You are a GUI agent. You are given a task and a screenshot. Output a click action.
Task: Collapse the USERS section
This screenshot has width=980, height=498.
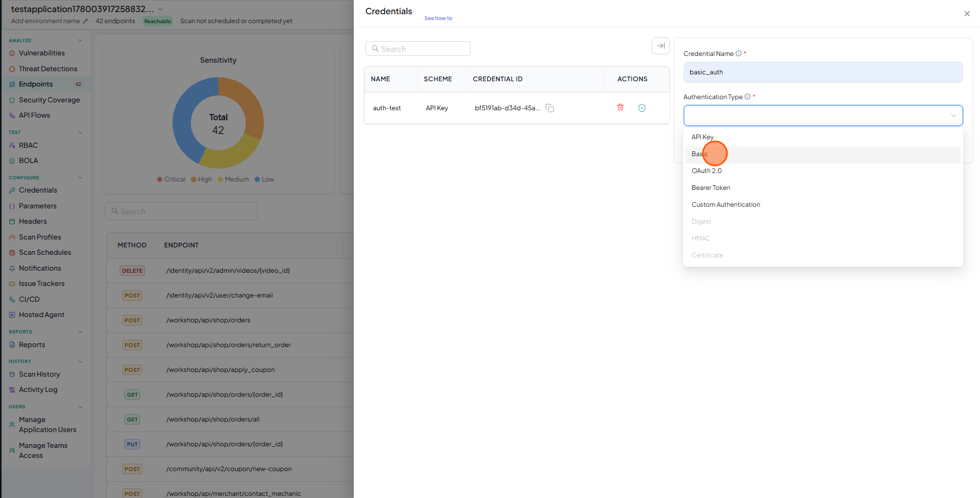(80, 407)
